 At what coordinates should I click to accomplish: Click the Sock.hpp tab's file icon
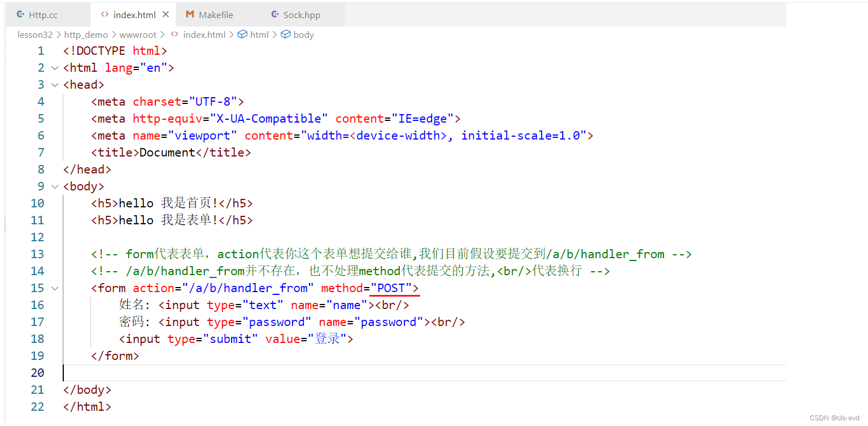click(x=275, y=15)
